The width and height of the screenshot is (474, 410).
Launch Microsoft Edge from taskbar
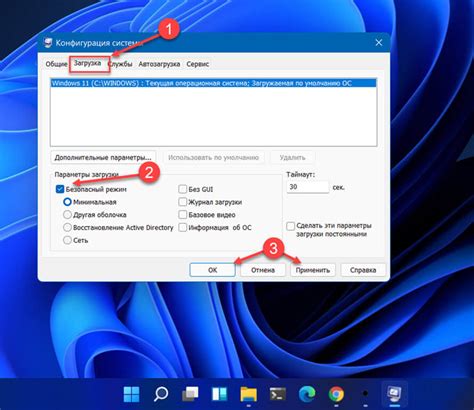tap(307, 394)
